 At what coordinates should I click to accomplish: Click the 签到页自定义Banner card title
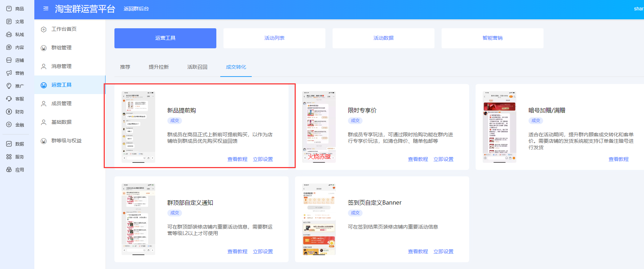tap(375, 203)
